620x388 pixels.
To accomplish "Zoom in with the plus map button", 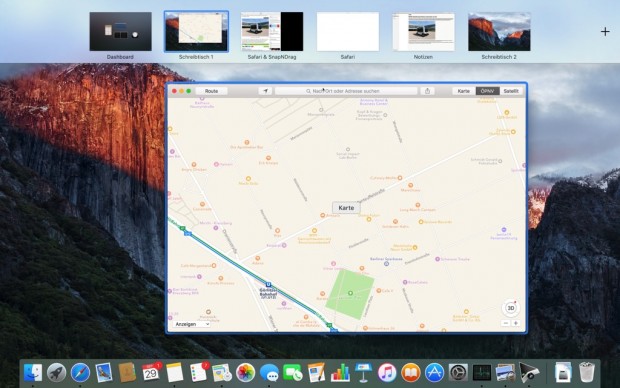I will pyautogui.click(x=516, y=323).
